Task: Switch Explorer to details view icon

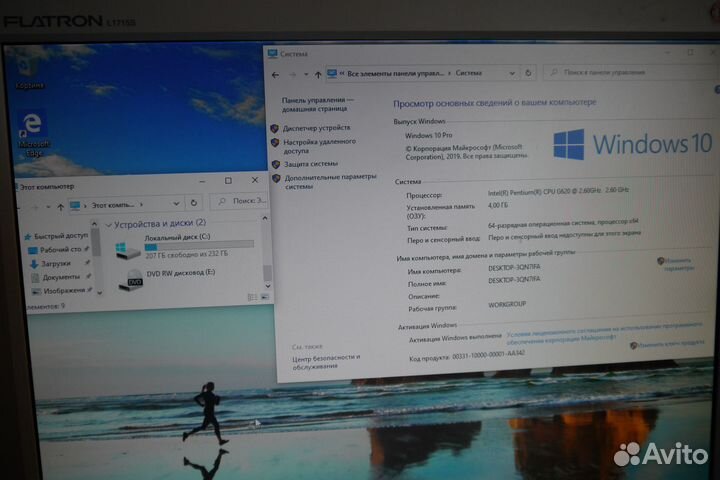Action: [x=252, y=296]
